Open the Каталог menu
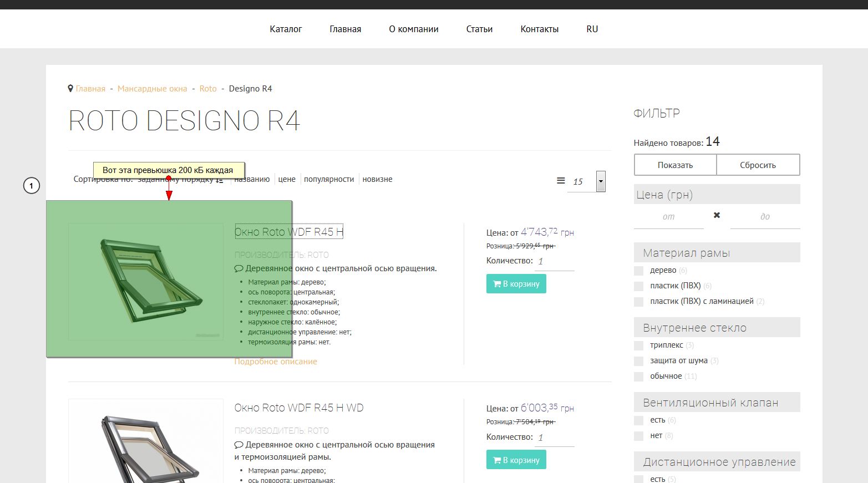Image resolution: width=868 pixels, height=483 pixels. [286, 29]
